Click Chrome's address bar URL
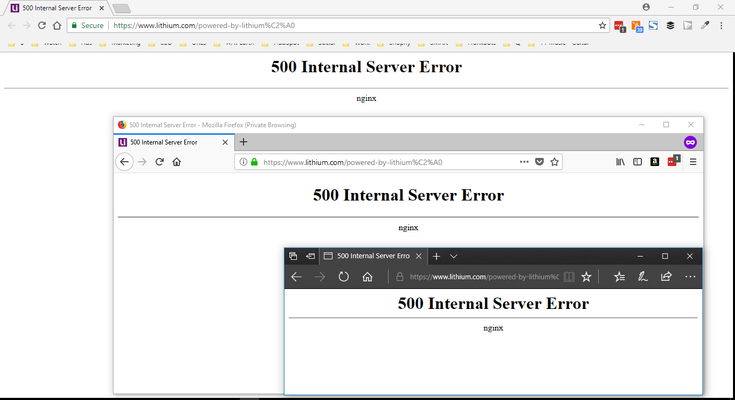 click(204, 25)
